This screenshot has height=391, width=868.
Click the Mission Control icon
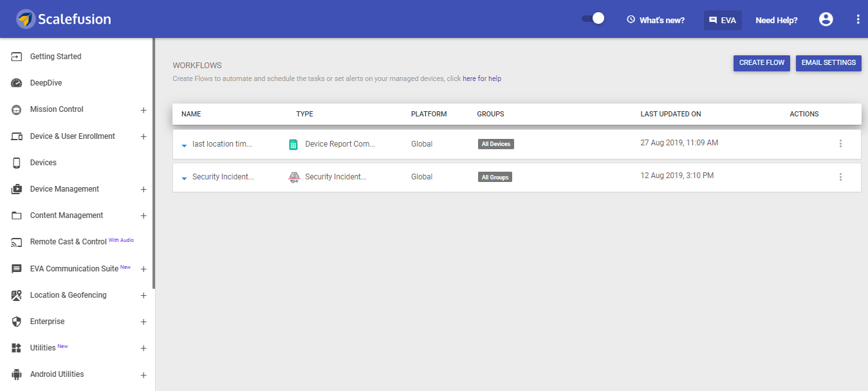coord(17,109)
